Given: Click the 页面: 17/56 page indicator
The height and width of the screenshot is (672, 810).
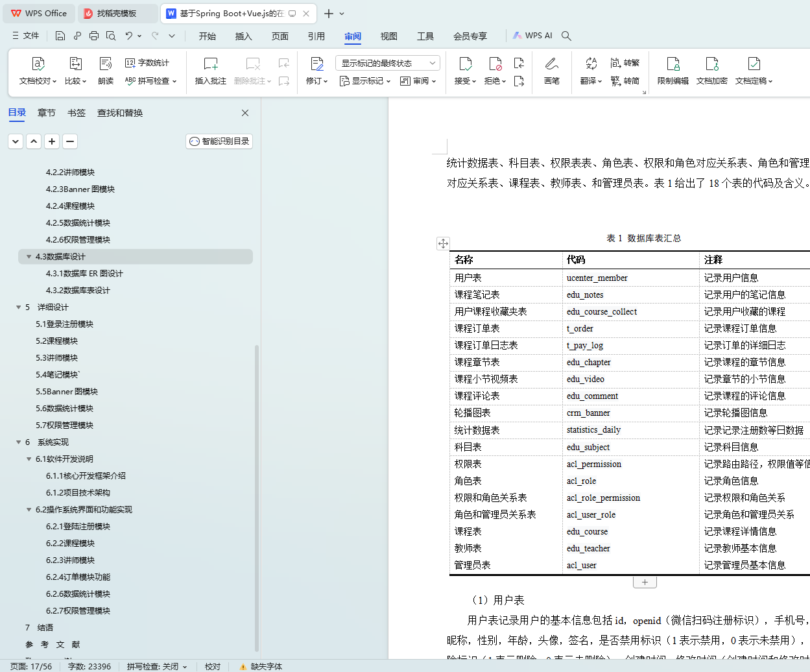Looking at the screenshot, I should tap(31, 666).
